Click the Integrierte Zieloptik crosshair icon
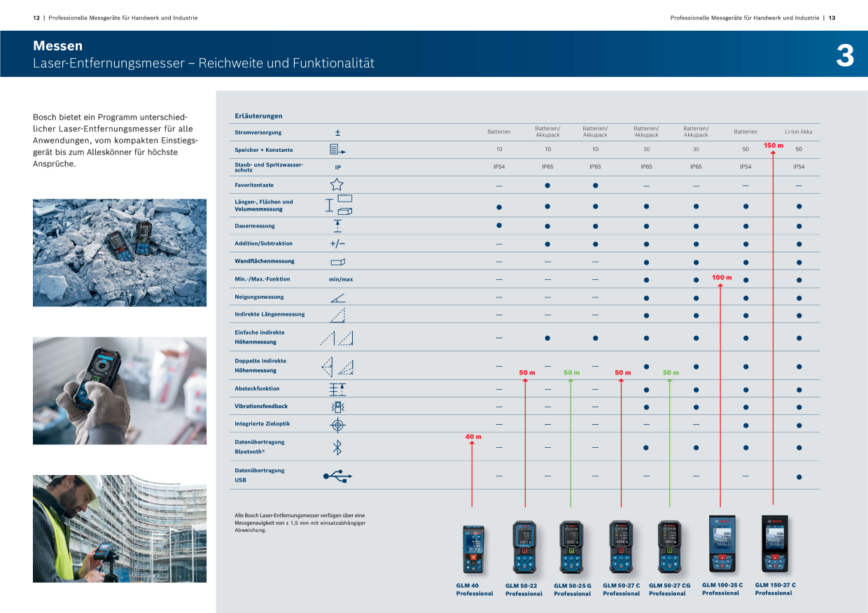This screenshot has width=868, height=613. tap(337, 425)
